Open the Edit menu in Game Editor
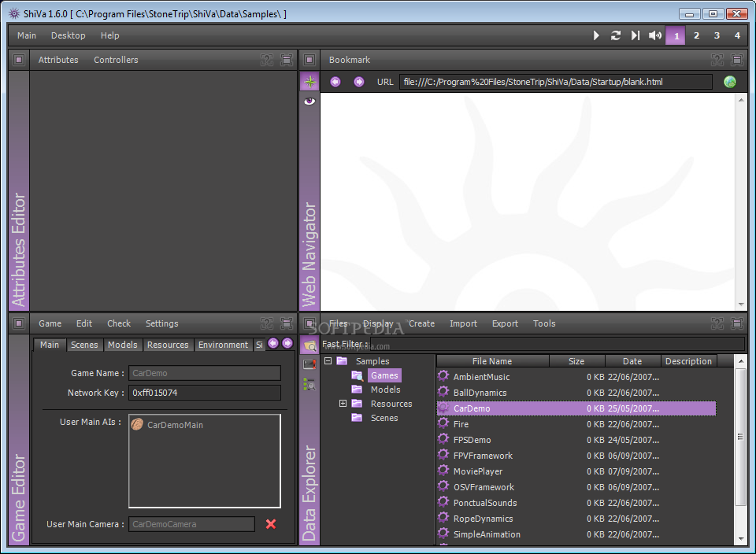Screen dimensions: 756x554 pyautogui.click(x=84, y=323)
